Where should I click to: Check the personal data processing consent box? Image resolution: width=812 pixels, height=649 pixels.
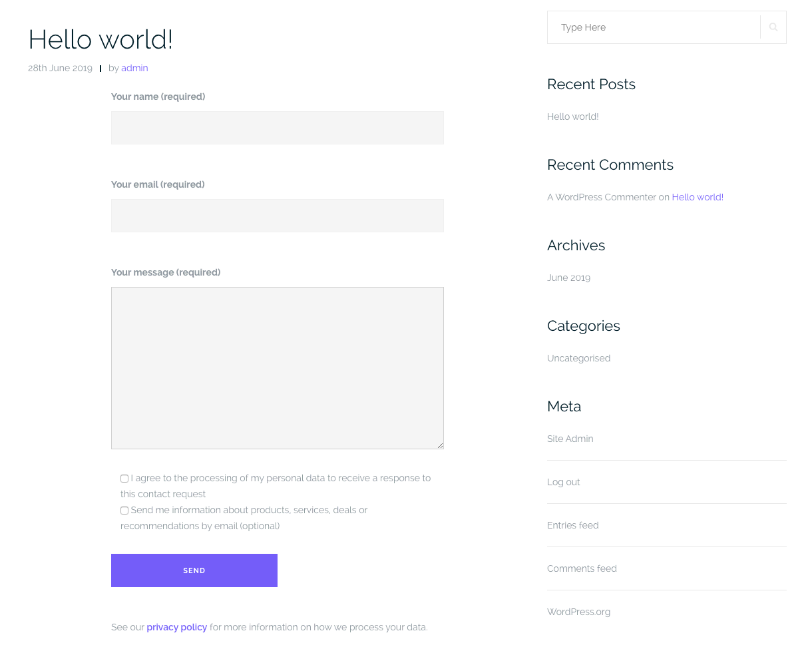point(124,478)
